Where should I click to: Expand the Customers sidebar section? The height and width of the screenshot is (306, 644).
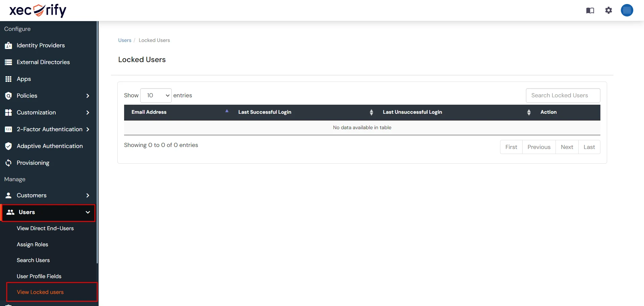tap(49, 195)
